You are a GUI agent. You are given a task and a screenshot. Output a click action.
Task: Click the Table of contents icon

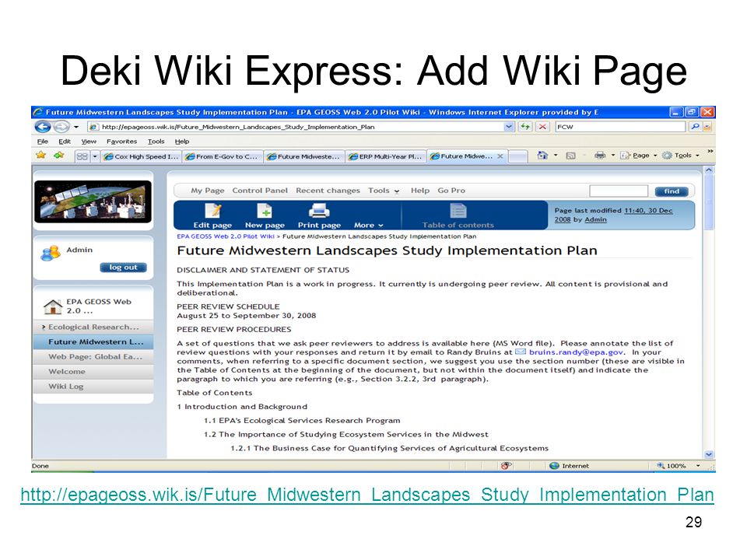[x=458, y=211]
